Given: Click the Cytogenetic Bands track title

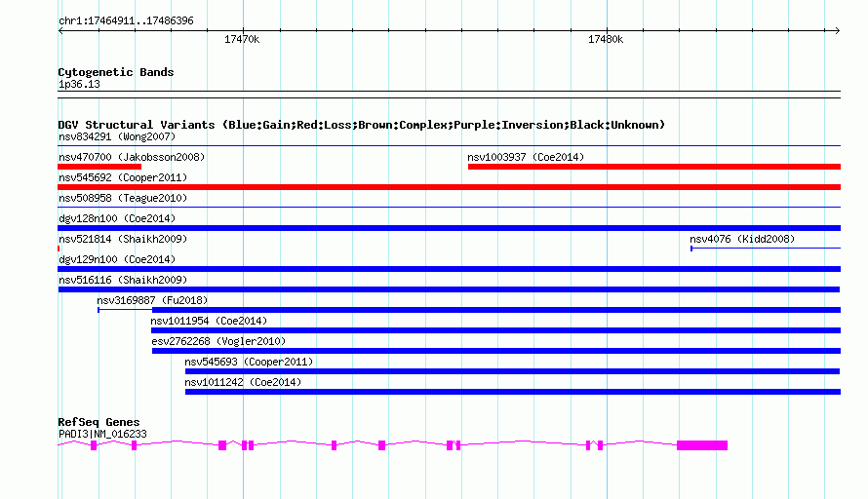Looking at the screenshot, I should point(116,72).
